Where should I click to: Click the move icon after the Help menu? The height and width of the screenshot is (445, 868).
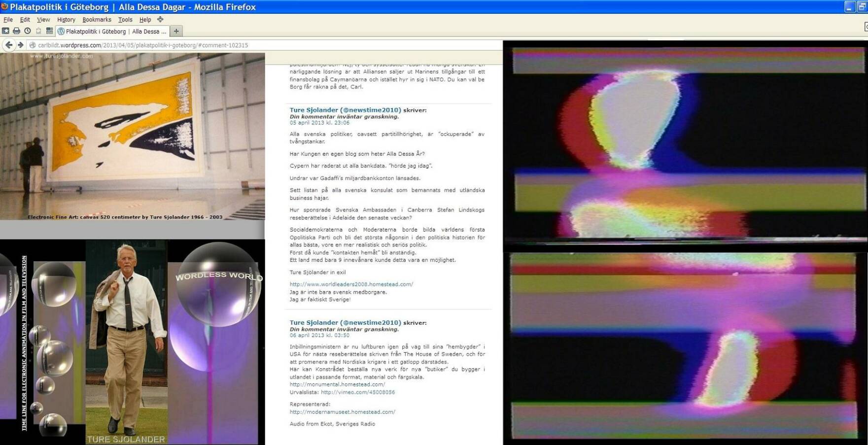tap(160, 19)
